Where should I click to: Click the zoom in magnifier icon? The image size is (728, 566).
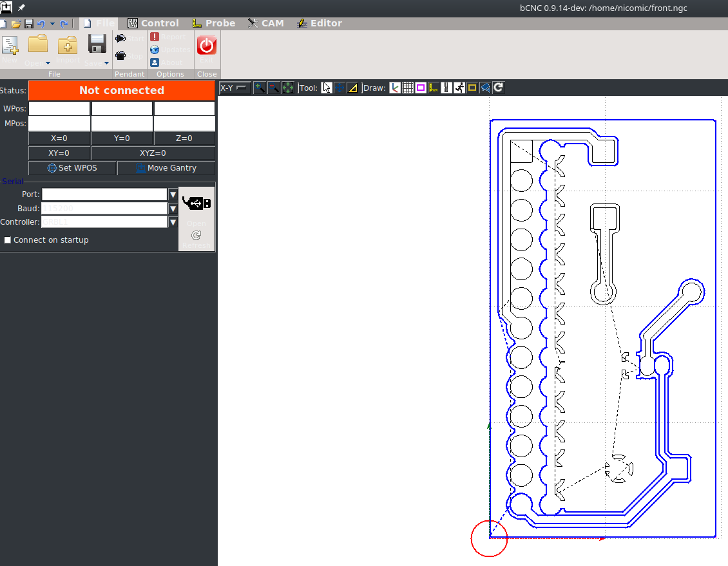pos(260,88)
